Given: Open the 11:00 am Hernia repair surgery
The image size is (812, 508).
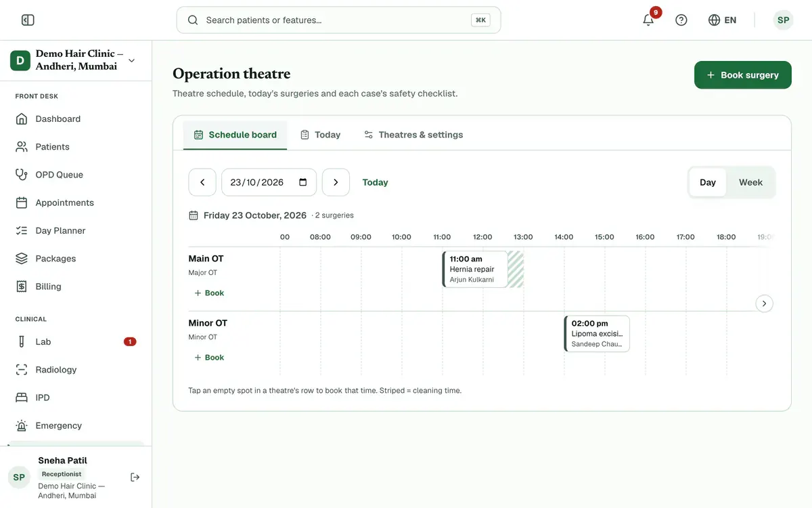Looking at the screenshot, I should click(x=475, y=270).
